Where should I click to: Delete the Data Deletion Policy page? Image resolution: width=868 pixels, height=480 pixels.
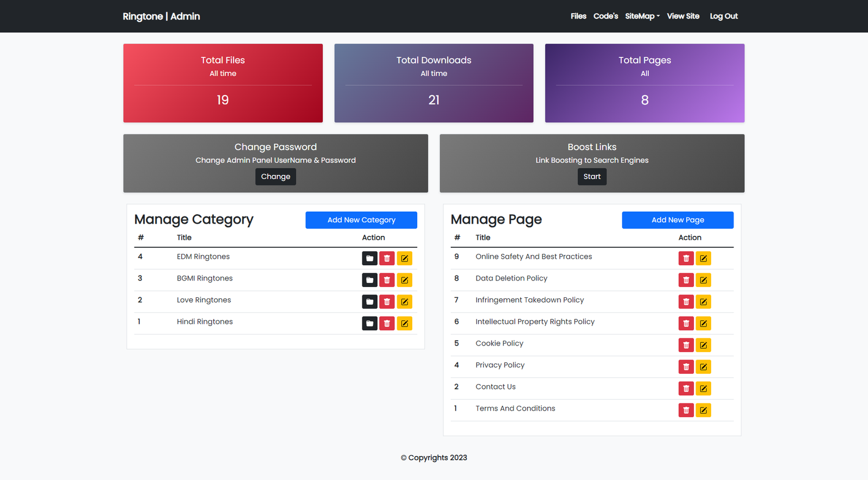click(686, 280)
